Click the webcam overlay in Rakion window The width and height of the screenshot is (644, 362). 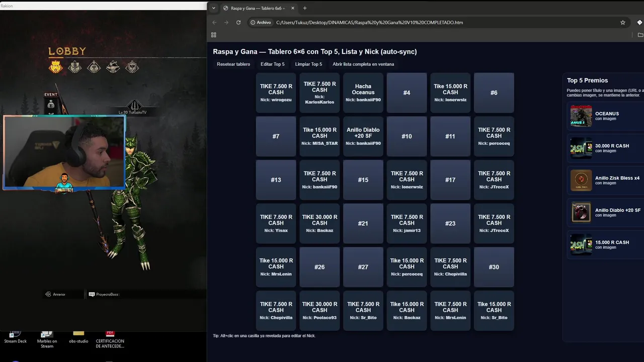[64, 153]
